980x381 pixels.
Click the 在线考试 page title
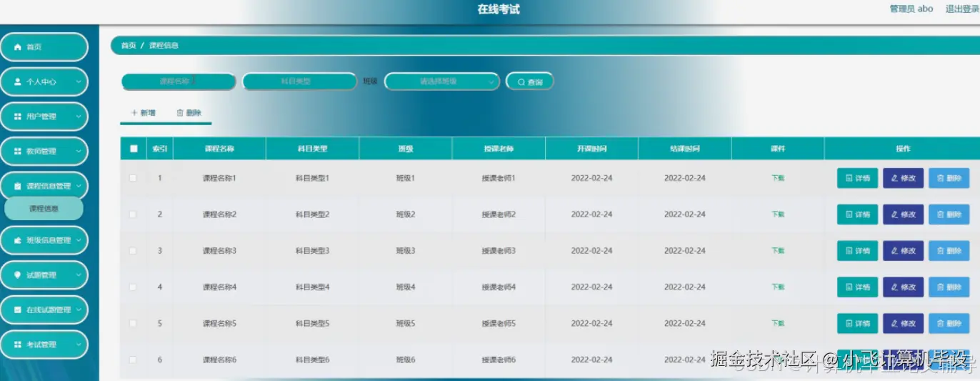tap(499, 10)
